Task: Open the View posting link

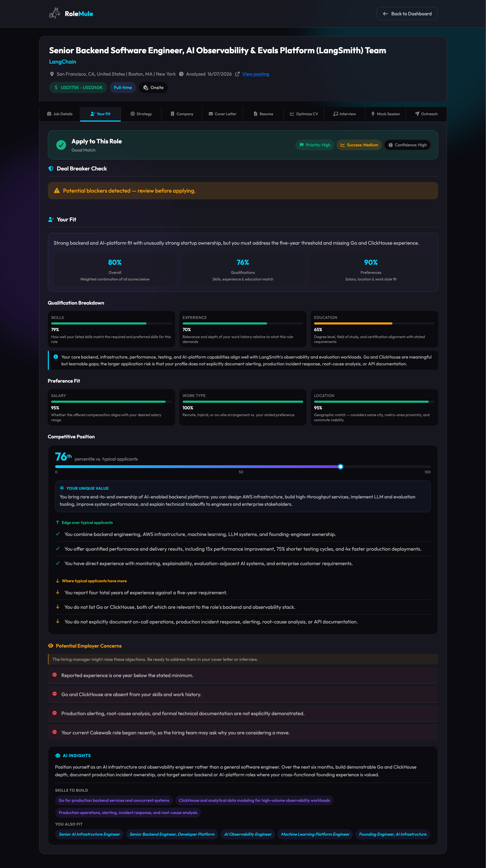Action: (256, 74)
